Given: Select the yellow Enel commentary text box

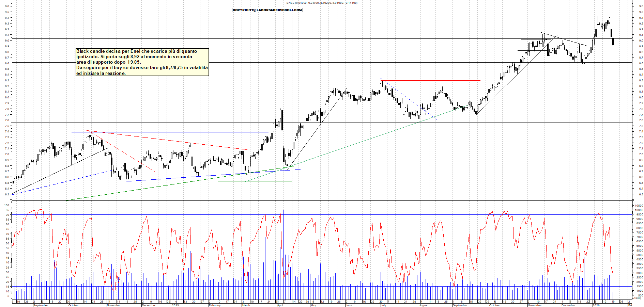Looking at the screenshot, I should tap(142, 62).
